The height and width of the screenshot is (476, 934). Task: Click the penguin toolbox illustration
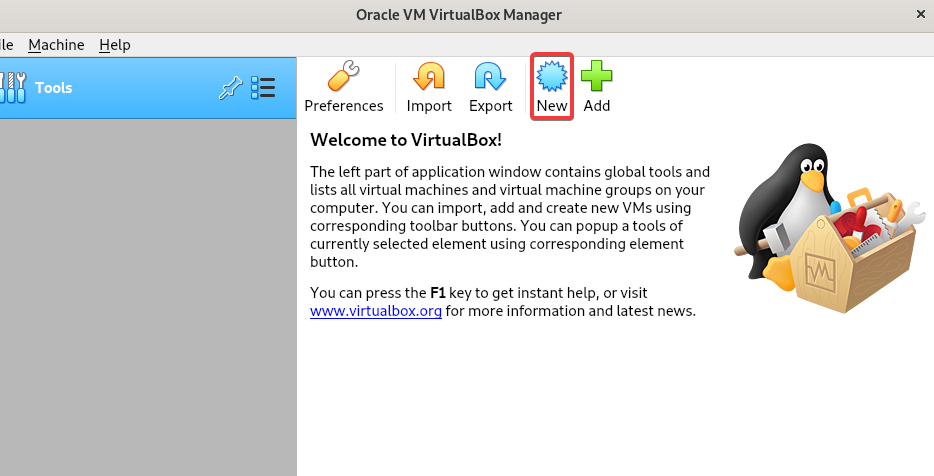coord(829,227)
